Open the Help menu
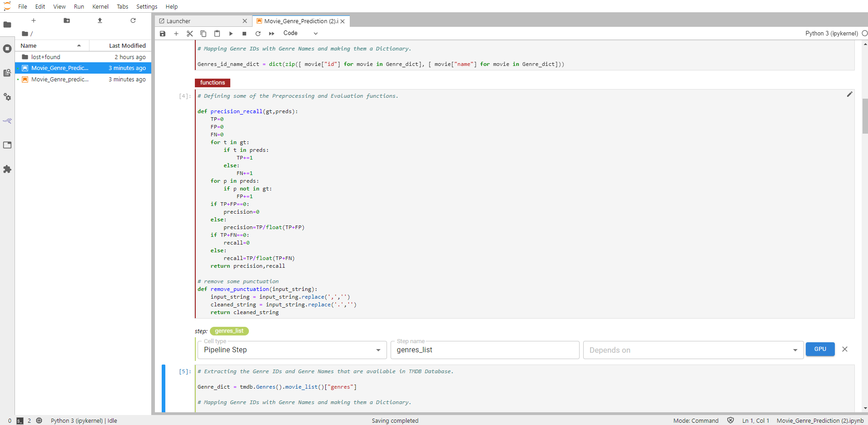The image size is (868, 425). (172, 6)
